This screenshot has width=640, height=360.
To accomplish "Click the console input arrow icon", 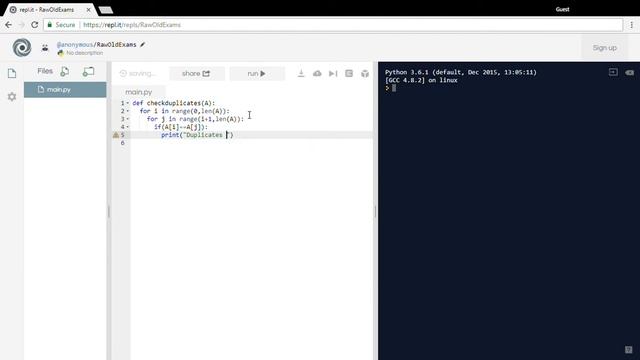I will point(613,72).
